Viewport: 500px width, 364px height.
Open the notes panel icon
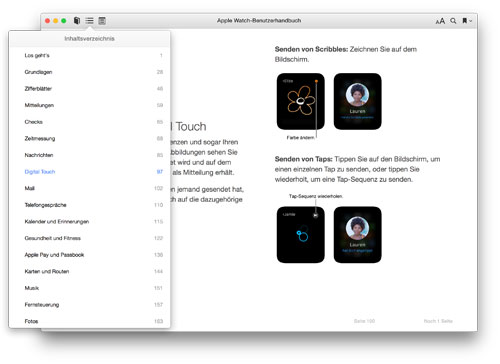pos(102,21)
